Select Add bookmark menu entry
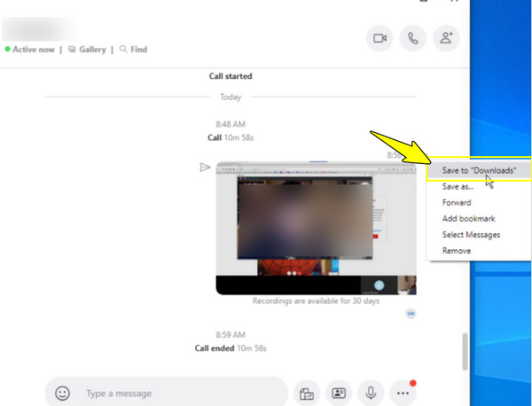The image size is (532, 406). click(468, 219)
